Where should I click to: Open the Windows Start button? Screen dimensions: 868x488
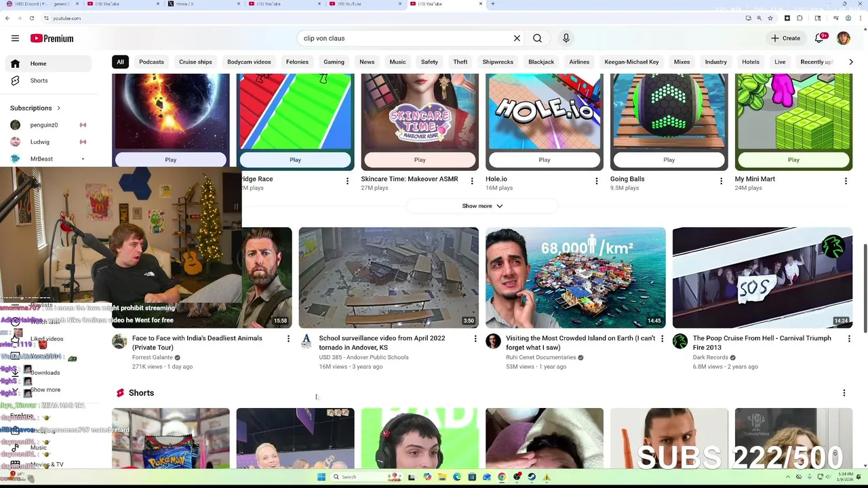(x=321, y=477)
